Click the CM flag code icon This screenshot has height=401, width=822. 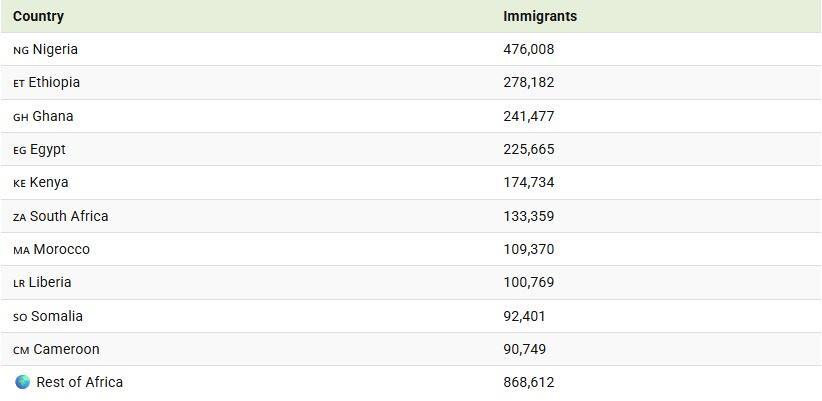click(x=21, y=350)
